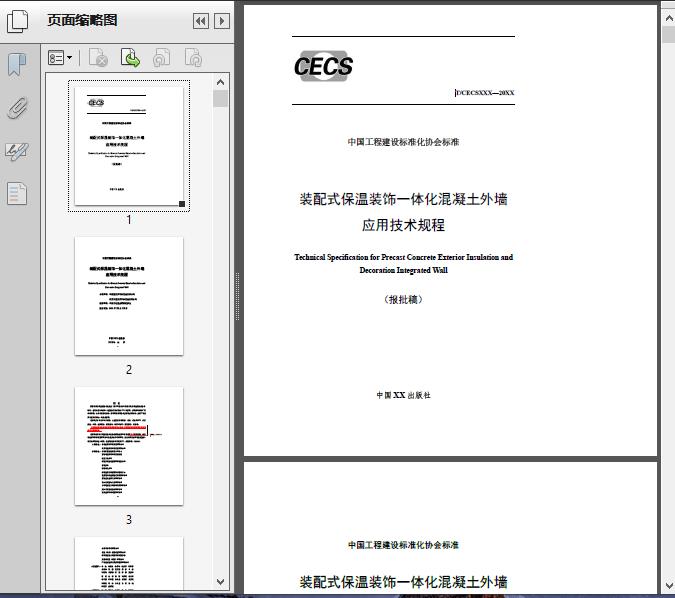Open the Signatures panel
The height and width of the screenshot is (598, 675).
(17, 151)
